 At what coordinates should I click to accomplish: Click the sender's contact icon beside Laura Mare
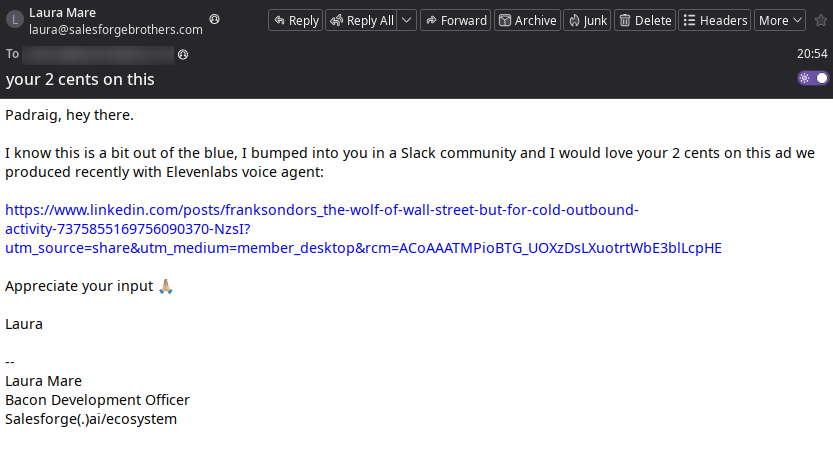coord(214,20)
